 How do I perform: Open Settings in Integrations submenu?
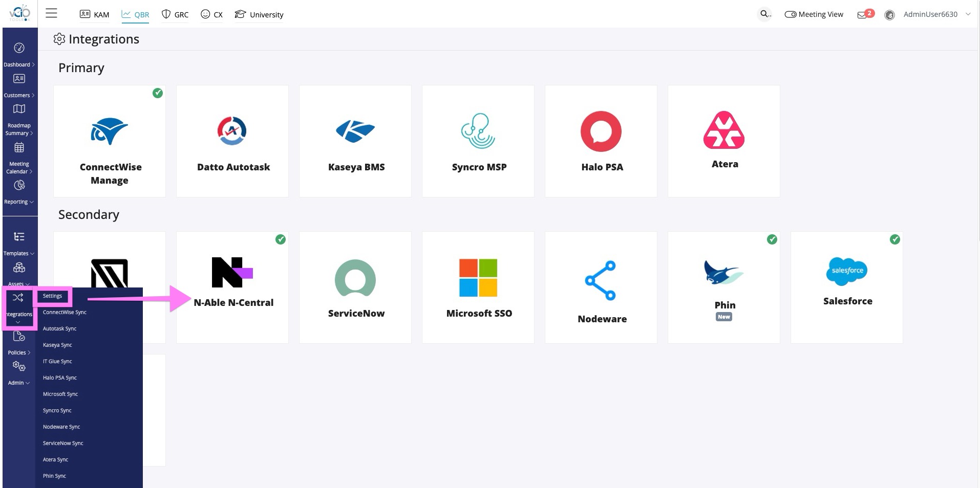52,296
